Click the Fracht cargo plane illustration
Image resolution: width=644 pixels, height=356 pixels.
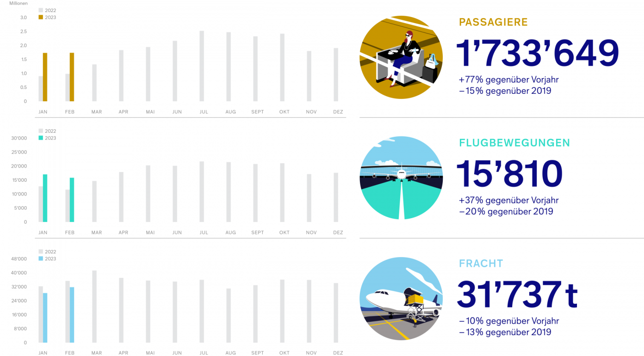click(401, 299)
